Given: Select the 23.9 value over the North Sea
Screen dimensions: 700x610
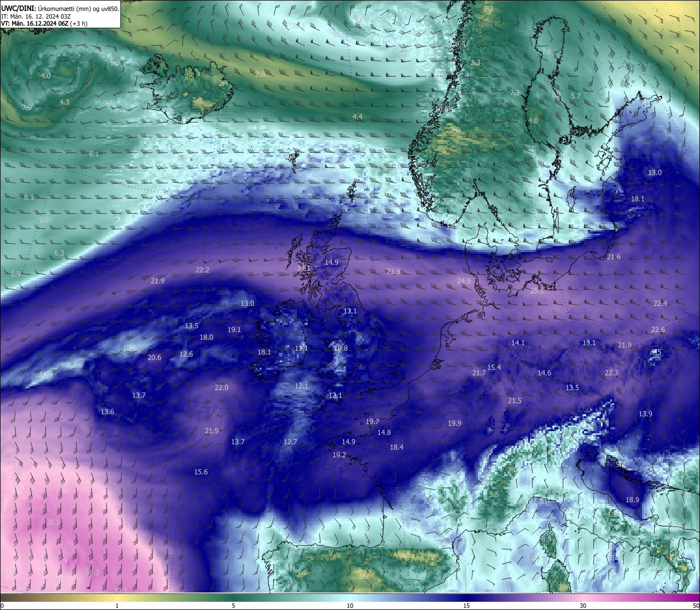Looking at the screenshot, I should (x=393, y=271).
